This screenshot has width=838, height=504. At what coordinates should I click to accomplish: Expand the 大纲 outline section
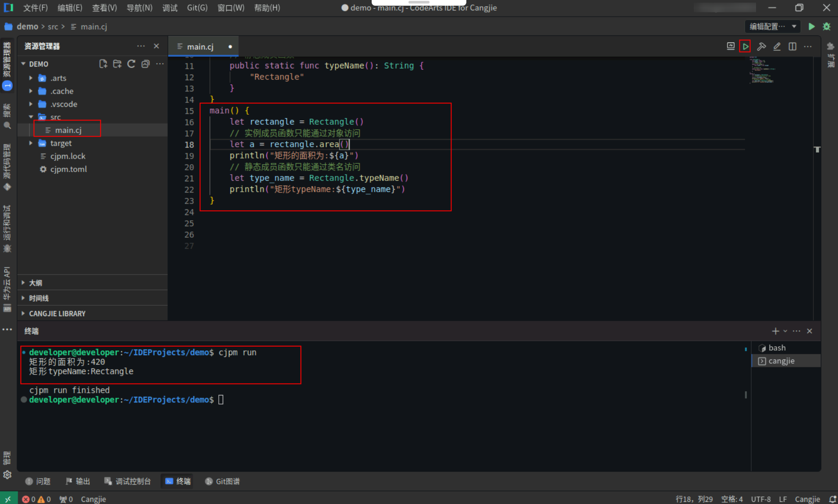pyautogui.click(x=92, y=283)
